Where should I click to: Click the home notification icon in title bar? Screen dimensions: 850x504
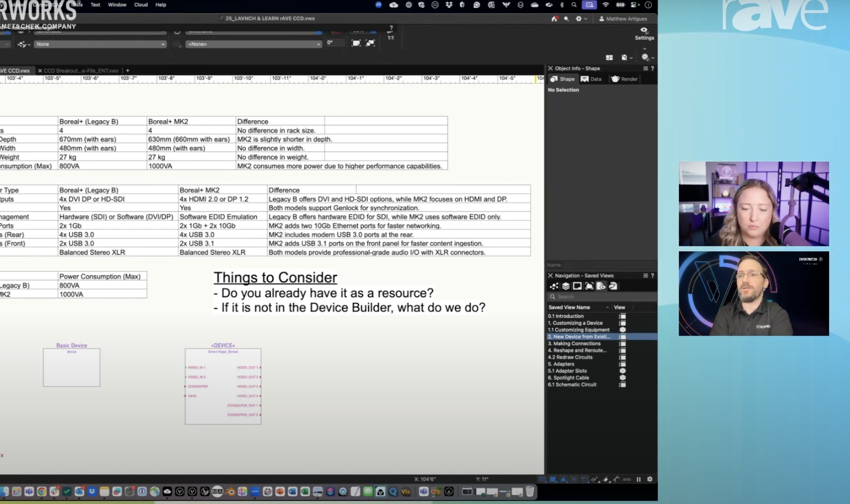[554, 19]
